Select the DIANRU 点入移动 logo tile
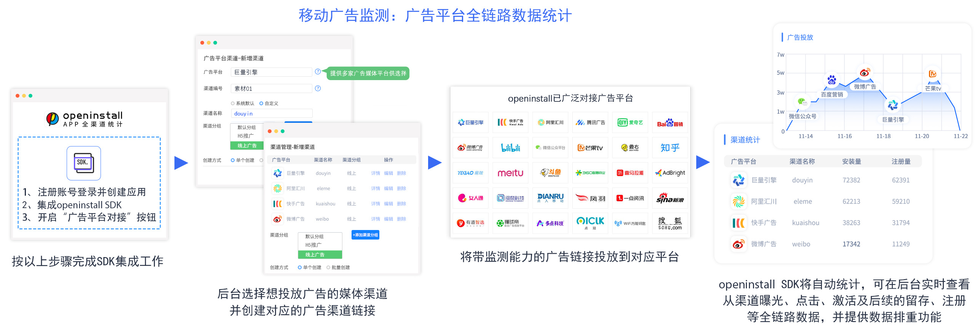The height and width of the screenshot is (333, 980). tap(550, 198)
